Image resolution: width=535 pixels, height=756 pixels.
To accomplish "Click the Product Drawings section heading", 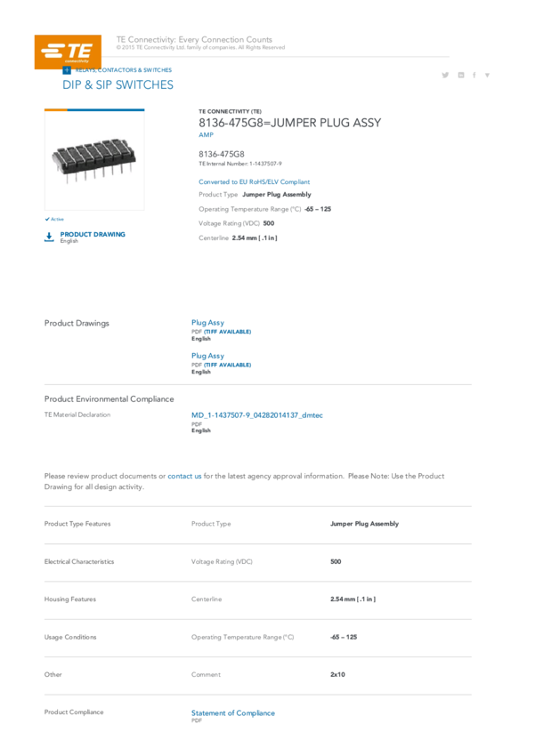I will pyautogui.click(x=77, y=323).
